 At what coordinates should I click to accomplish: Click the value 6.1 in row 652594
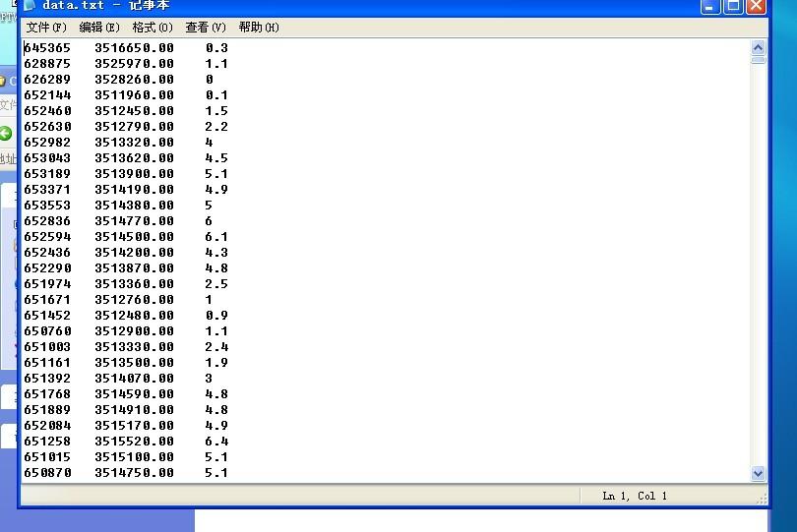click(x=216, y=237)
